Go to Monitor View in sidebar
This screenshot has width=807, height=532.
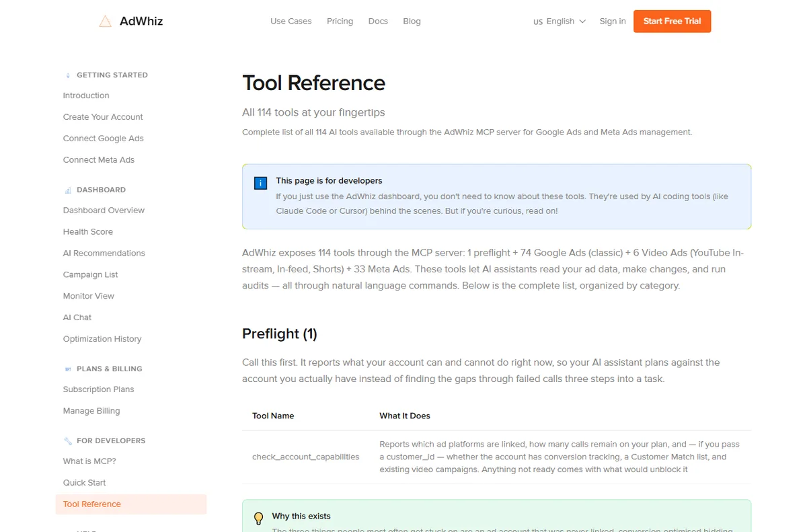(89, 297)
